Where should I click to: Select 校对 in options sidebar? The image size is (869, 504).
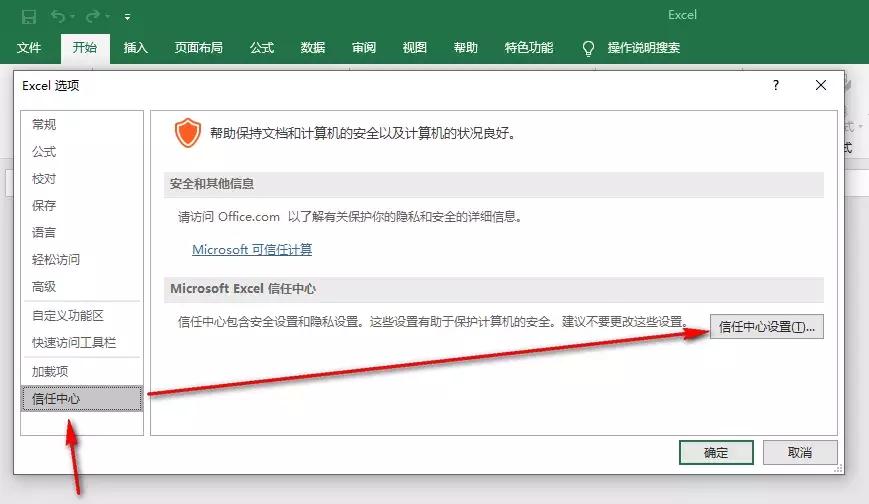point(81,179)
